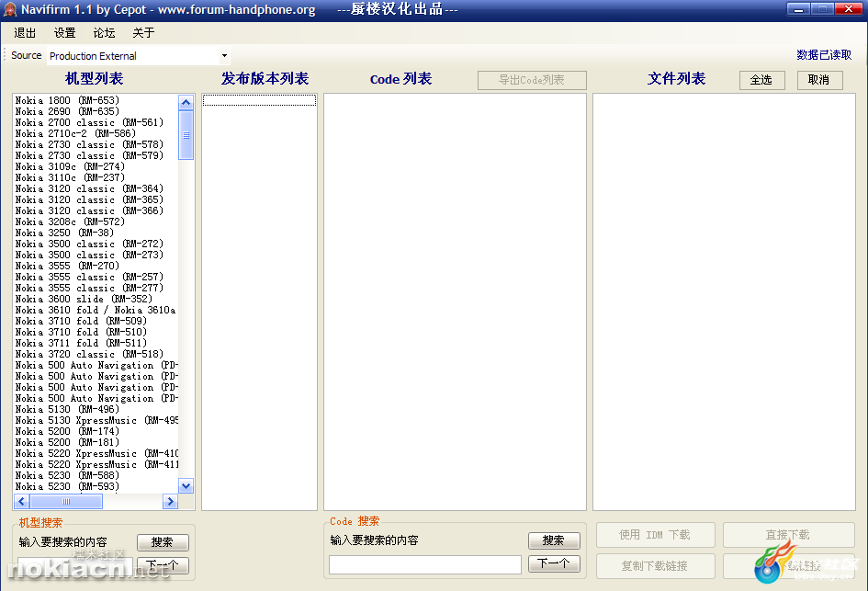This screenshot has height=591, width=868.
Task: Minimize the Navifirm window
Action: pos(798,9)
